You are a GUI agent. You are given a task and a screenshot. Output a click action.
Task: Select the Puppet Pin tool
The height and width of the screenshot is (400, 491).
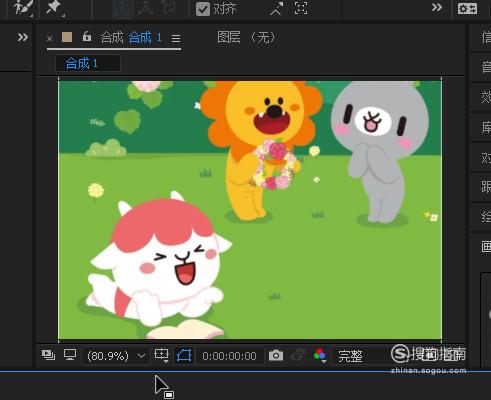tap(54, 7)
